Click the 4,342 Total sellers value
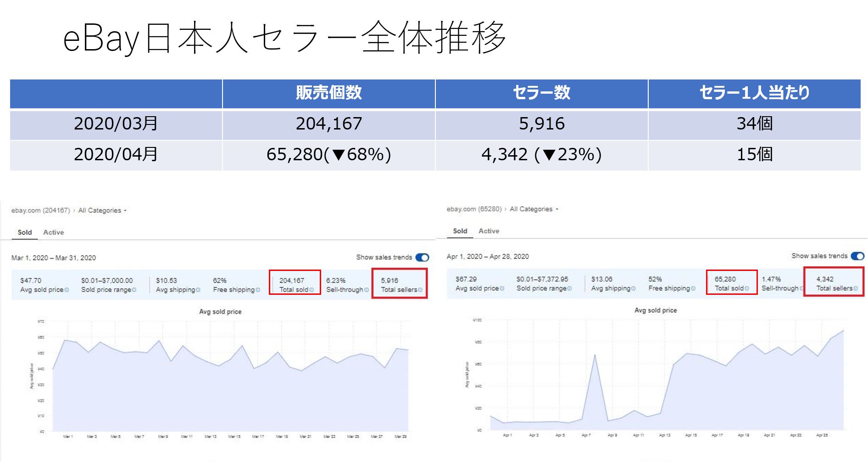 [x=825, y=279]
